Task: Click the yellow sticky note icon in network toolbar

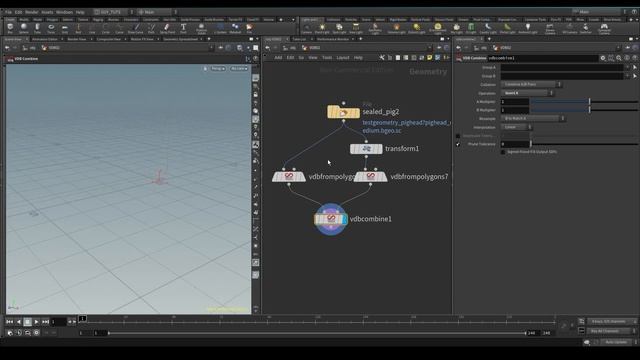Action: (429, 58)
